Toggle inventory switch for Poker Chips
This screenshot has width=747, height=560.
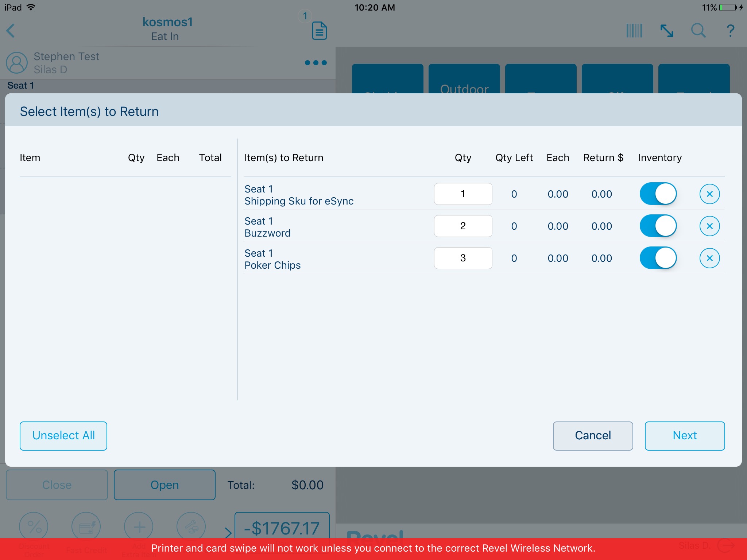(x=658, y=258)
